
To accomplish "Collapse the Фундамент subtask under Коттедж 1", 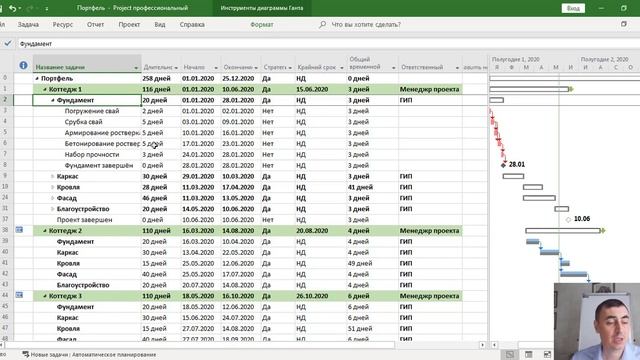I will 53,100.
